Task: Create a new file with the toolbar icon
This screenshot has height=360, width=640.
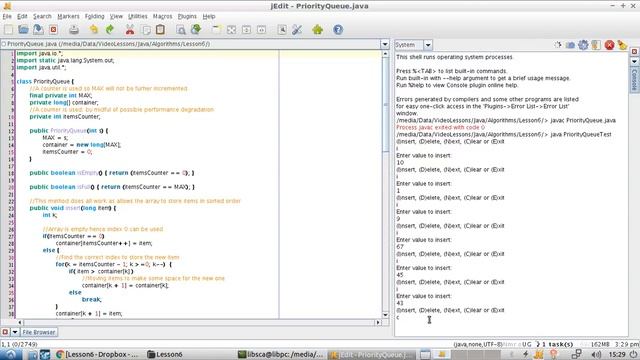Action: coord(9,29)
